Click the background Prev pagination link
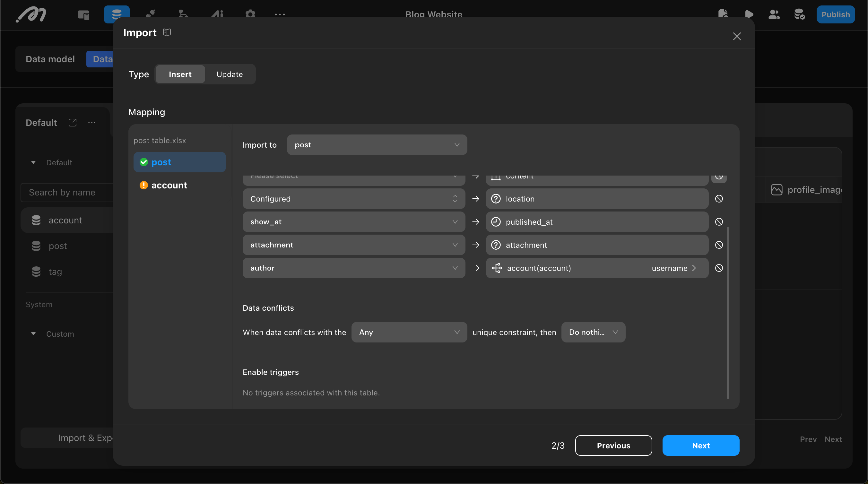This screenshot has height=484, width=868. click(x=808, y=439)
